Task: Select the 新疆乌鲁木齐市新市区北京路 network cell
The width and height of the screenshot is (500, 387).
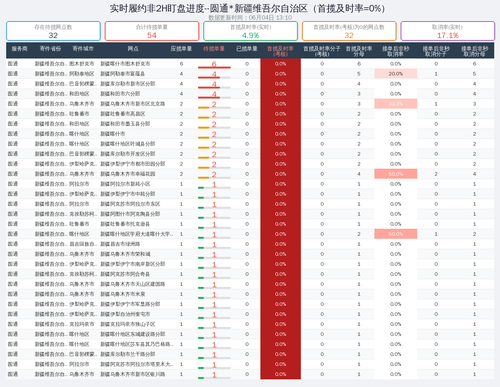Action: [x=133, y=104]
